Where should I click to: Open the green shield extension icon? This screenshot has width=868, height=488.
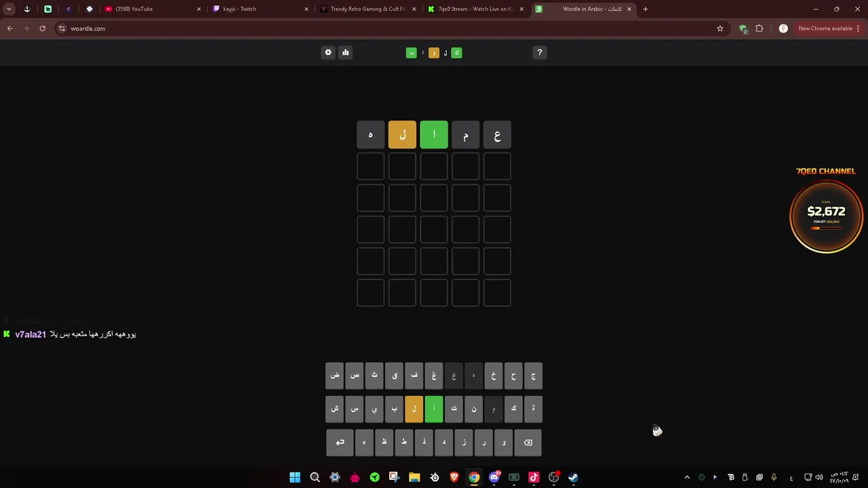pos(743,28)
